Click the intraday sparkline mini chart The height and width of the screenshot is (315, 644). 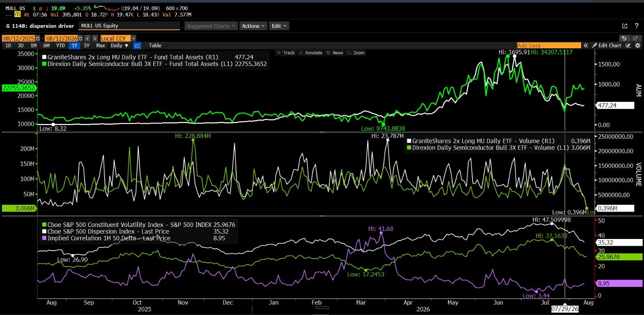(106, 8)
